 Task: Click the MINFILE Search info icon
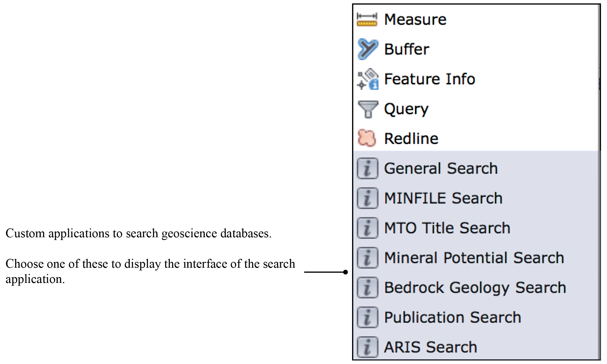(x=367, y=198)
